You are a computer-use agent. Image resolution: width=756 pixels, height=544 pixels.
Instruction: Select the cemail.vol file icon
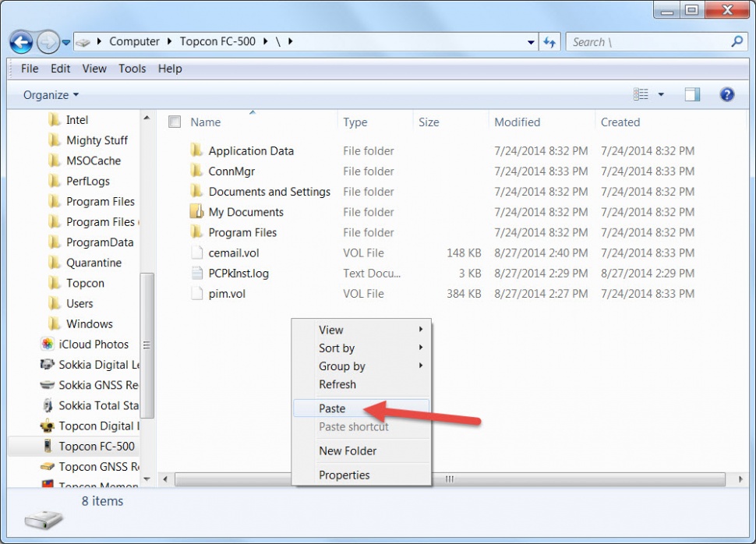[196, 253]
